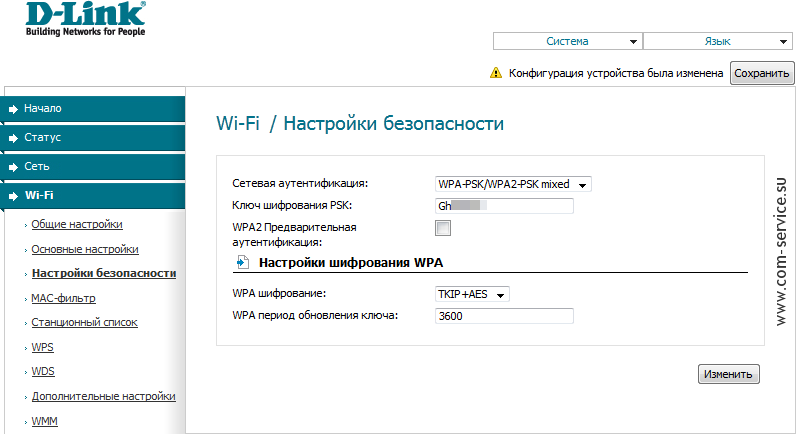Viewport: 800px width, 434px height.
Task: Click the arrow icon next to Wi-Fi
Action: click(x=13, y=196)
